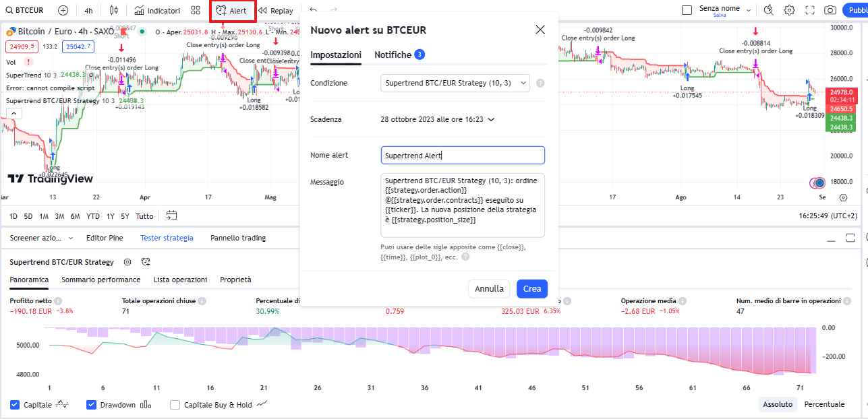Viewport: 868px width, 419px height.
Task: Open the multi-chart layout selector
Action: click(195, 10)
